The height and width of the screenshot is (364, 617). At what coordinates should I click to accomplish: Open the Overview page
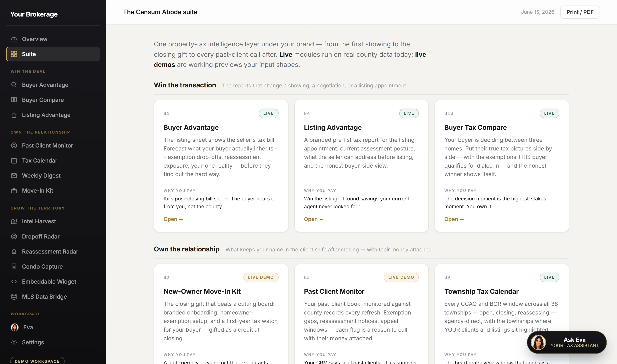[53, 39]
